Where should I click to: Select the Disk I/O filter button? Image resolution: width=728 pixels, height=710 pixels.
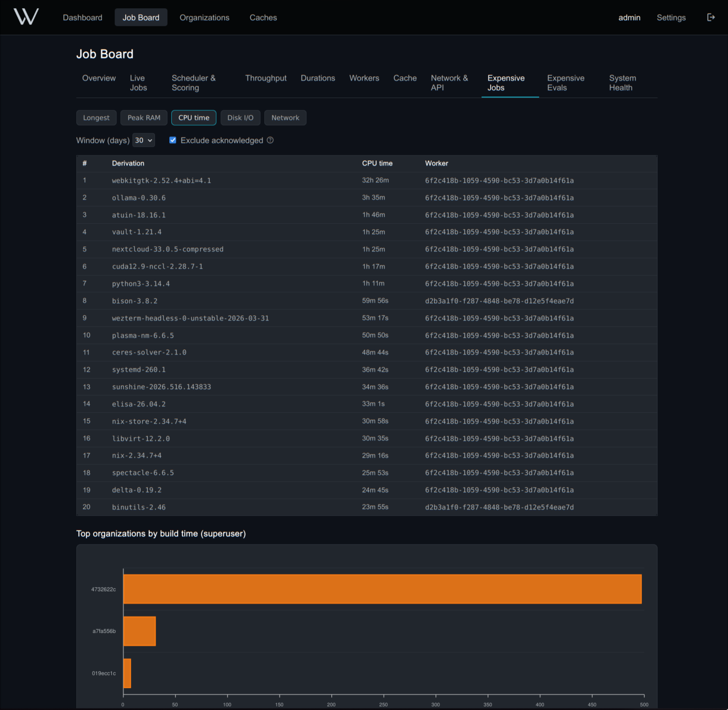240,118
